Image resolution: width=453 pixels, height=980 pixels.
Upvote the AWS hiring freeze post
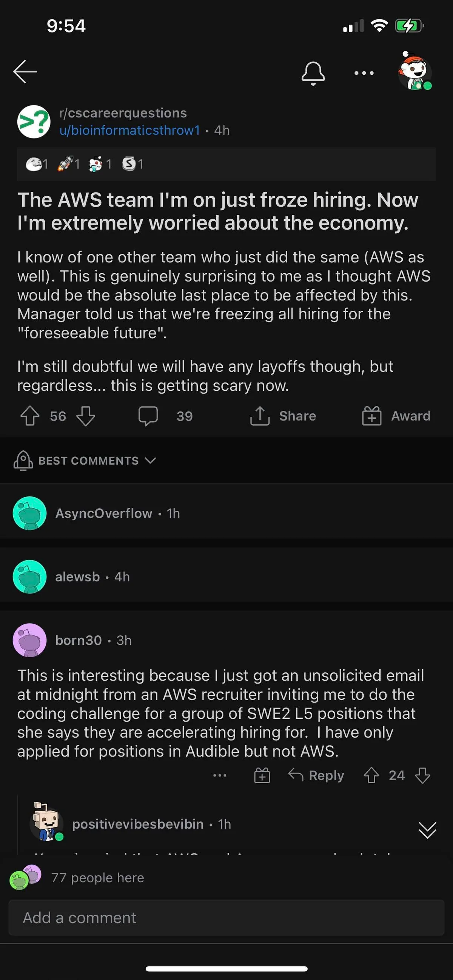(30, 416)
